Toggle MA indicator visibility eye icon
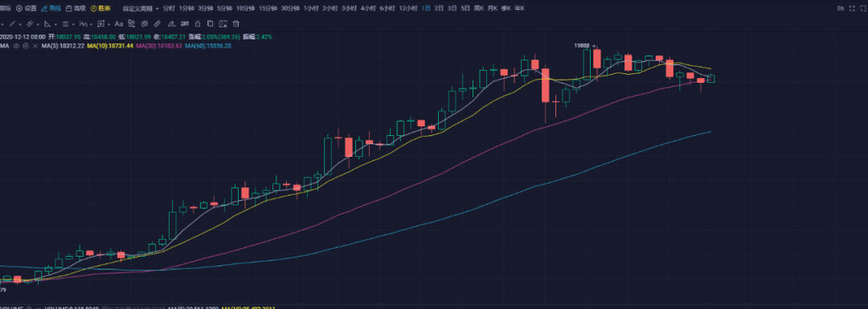The height and width of the screenshot is (309, 868). 17,45
